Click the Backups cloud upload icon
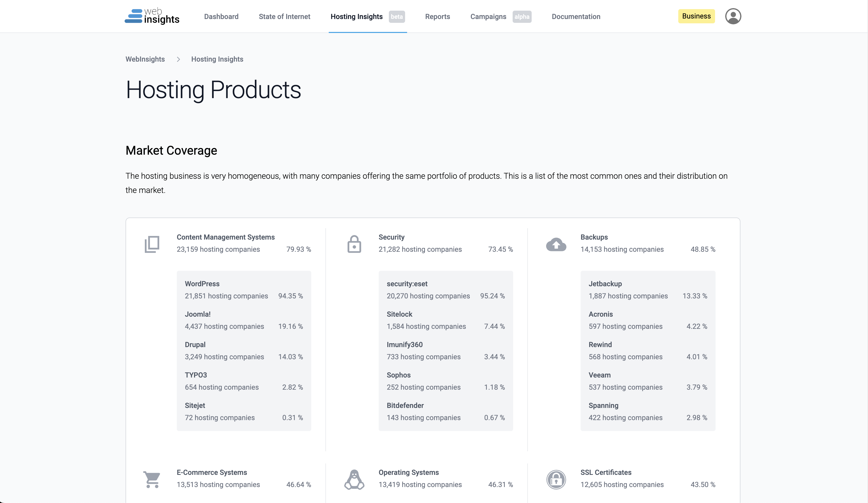The image size is (868, 503). [556, 244]
